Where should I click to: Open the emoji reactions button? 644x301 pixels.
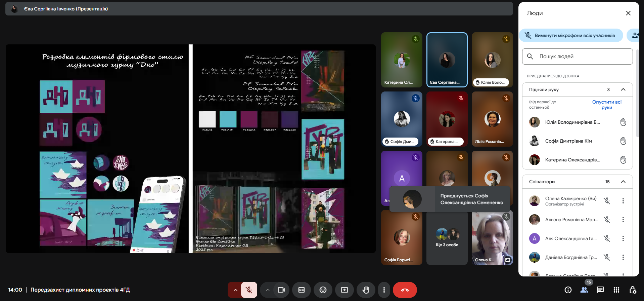323,290
